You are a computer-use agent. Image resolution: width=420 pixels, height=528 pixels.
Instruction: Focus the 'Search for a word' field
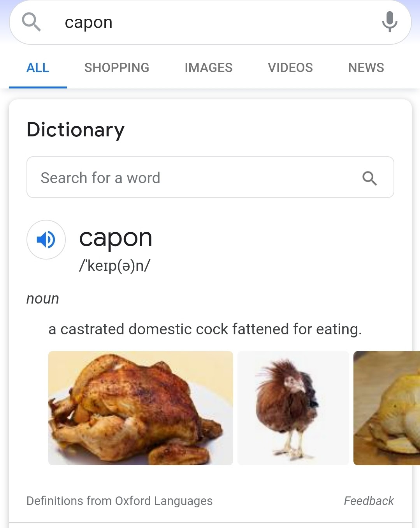(210, 177)
